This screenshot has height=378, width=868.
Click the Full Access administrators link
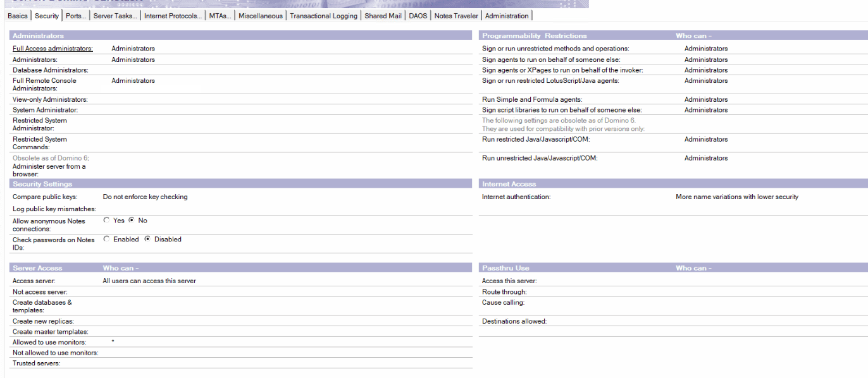[53, 49]
